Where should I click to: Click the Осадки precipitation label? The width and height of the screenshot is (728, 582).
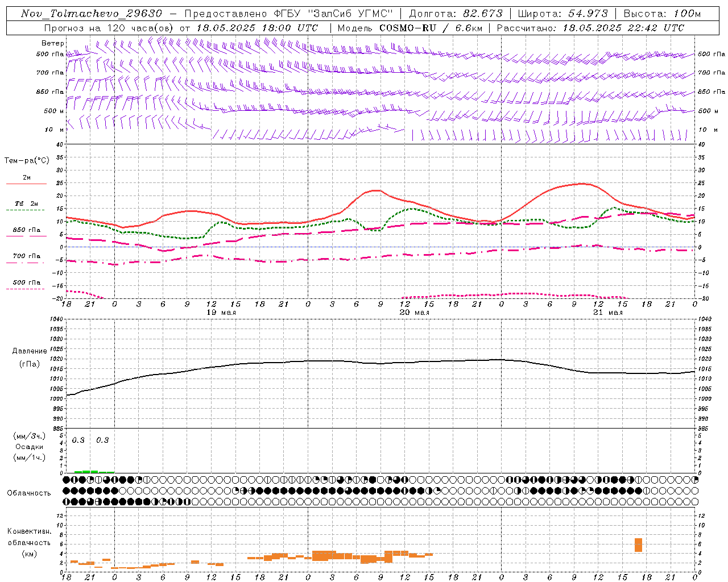click(30, 447)
